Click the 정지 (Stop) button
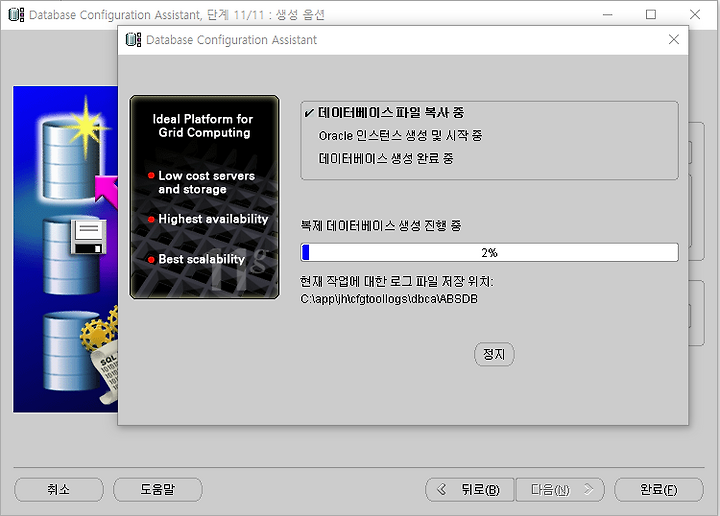This screenshot has height=516, width=720. pos(494,354)
